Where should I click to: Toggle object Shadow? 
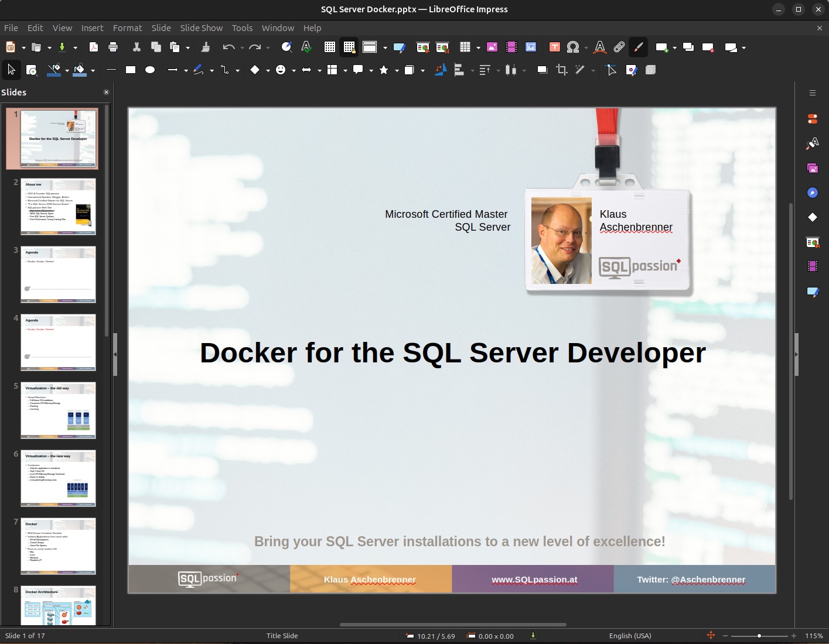coord(543,70)
